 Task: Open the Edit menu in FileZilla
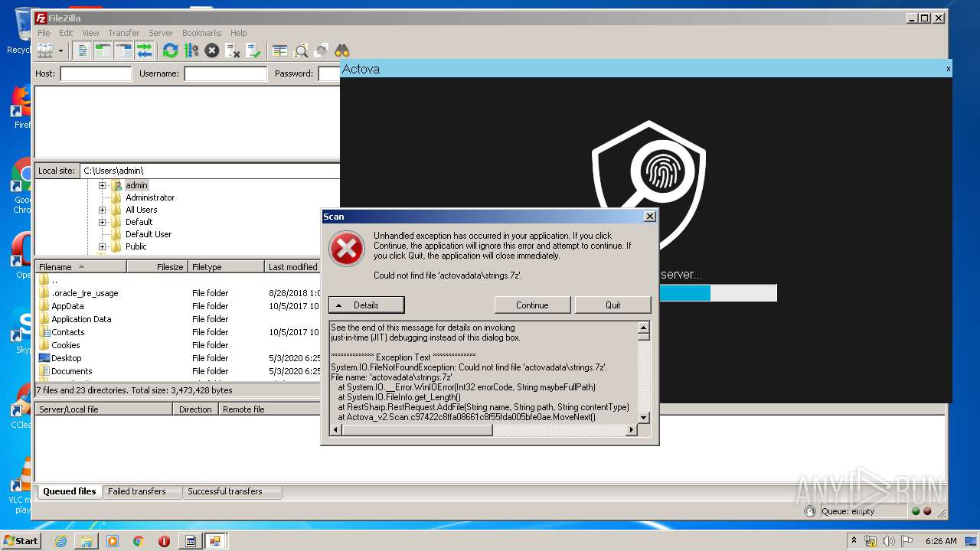click(x=66, y=33)
